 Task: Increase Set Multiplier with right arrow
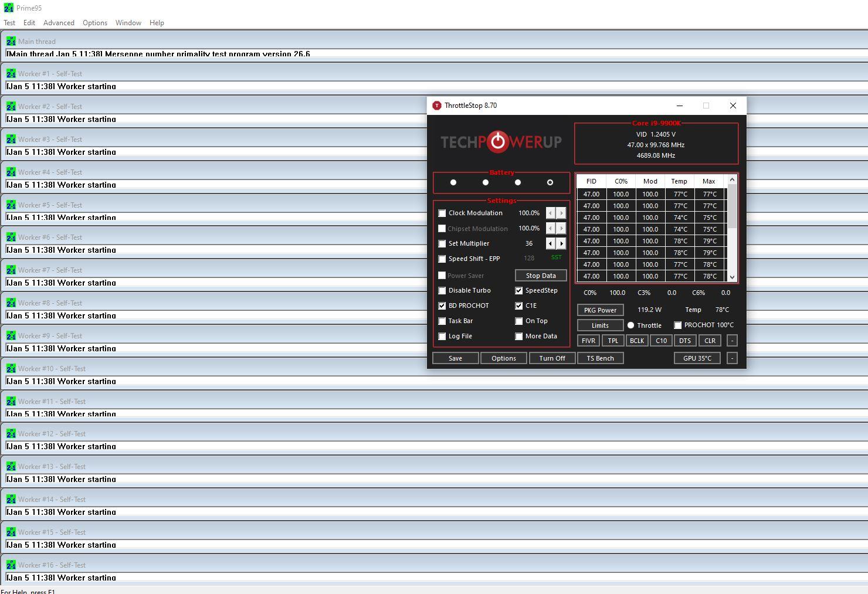tap(561, 243)
